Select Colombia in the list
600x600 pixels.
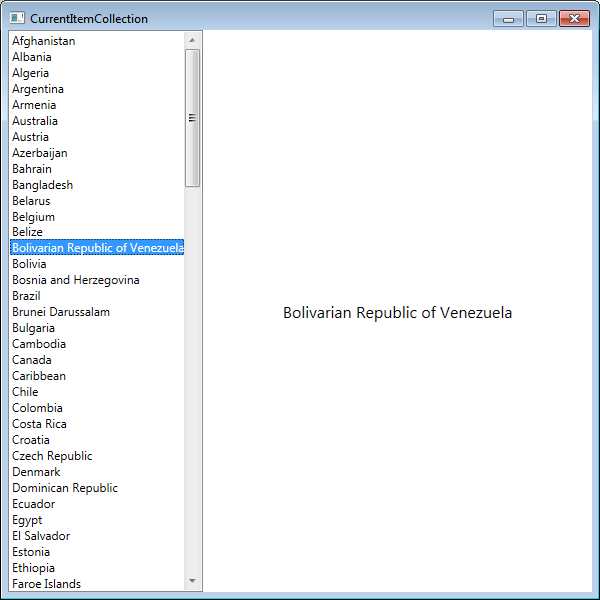(97, 408)
